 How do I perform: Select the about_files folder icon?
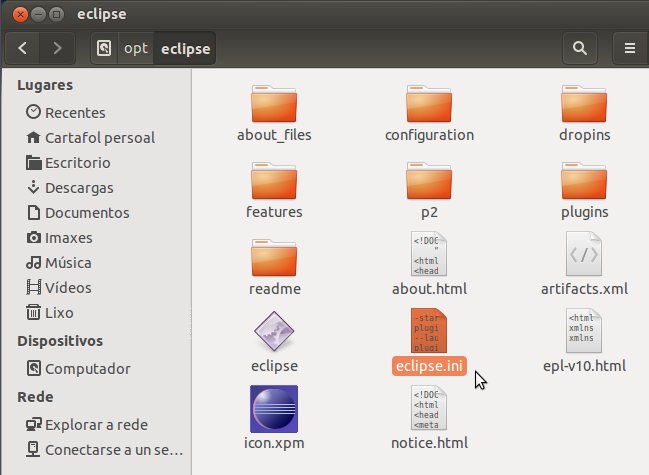point(274,104)
